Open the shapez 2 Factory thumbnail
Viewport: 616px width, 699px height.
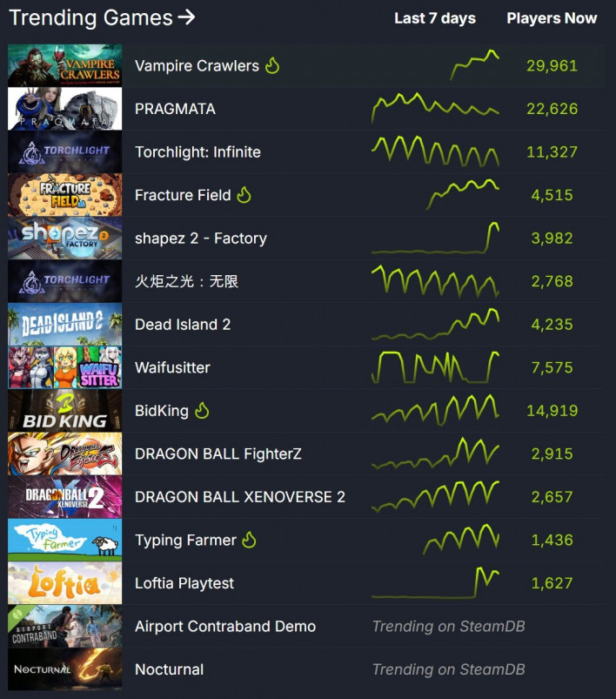(x=64, y=238)
